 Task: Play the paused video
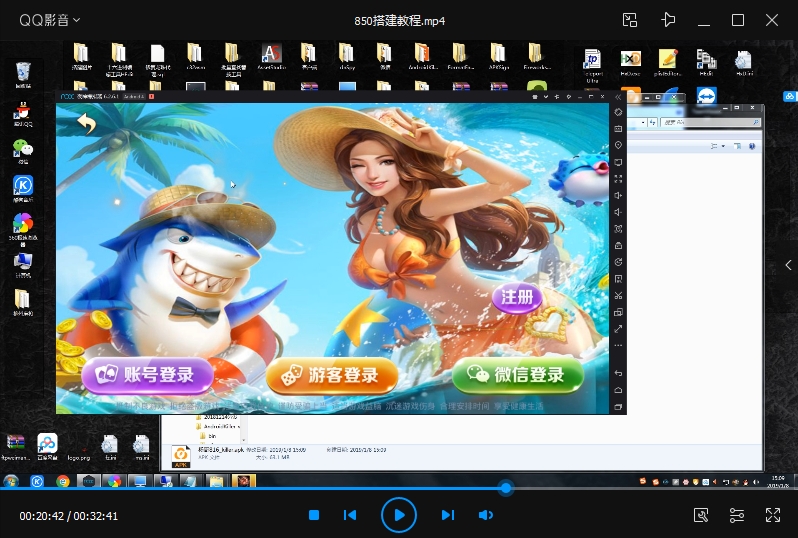(x=399, y=515)
